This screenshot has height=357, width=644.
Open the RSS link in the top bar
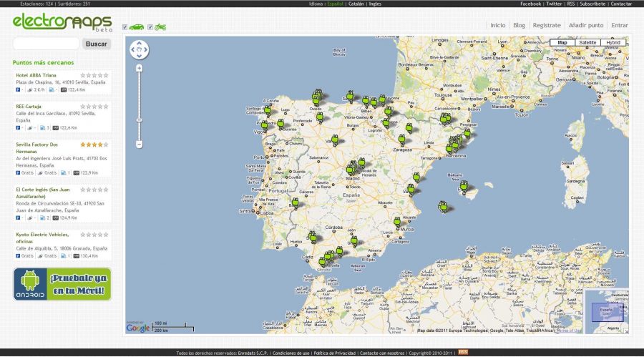click(x=571, y=4)
